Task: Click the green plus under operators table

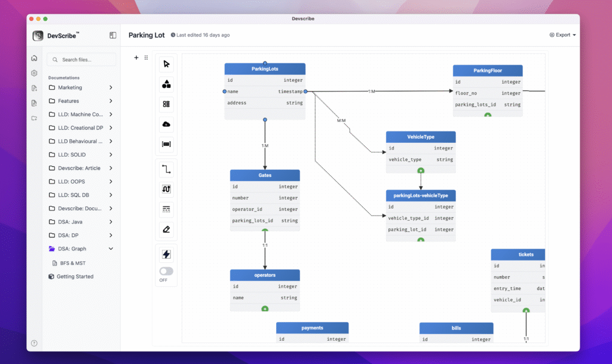Action: click(x=265, y=309)
